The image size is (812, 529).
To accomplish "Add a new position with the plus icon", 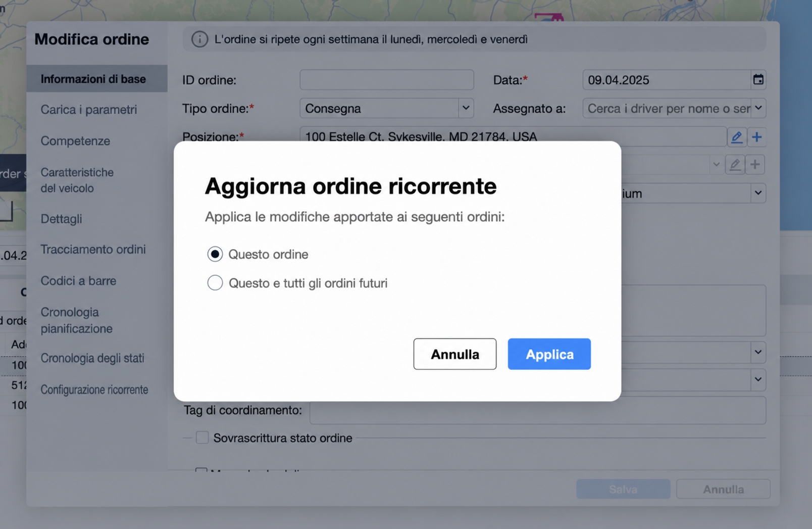I will pyautogui.click(x=756, y=137).
